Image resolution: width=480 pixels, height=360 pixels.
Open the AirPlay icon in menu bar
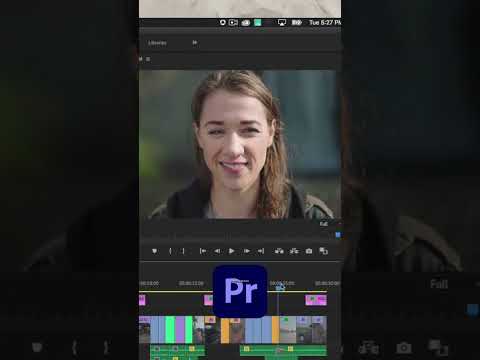tap(282, 22)
